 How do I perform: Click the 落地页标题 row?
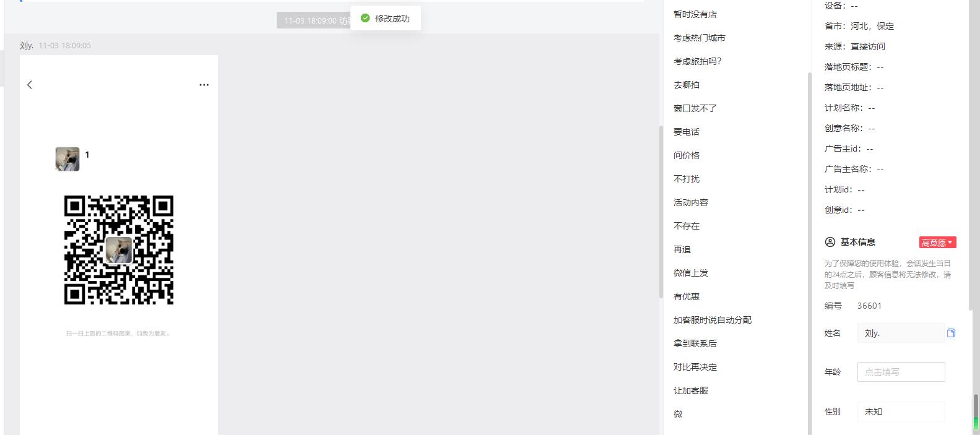[x=854, y=67]
